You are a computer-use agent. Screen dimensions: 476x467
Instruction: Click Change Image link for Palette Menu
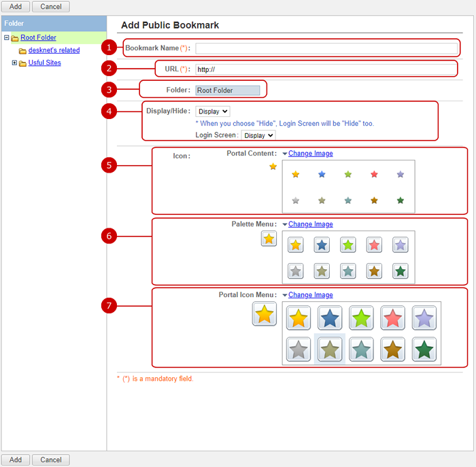(311, 224)
